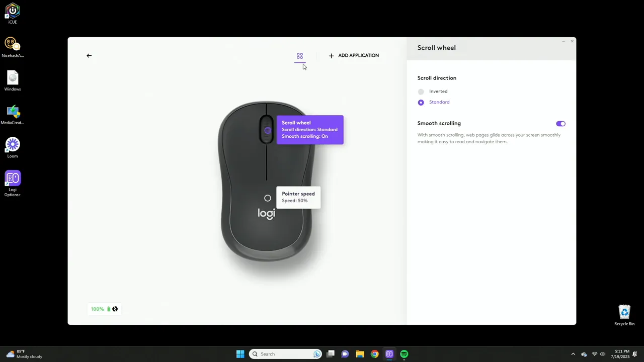Image resolution: width=644 pixels, height=362 pixels.
Task: Open the Recycle Bin
Action: click(624, 312)
